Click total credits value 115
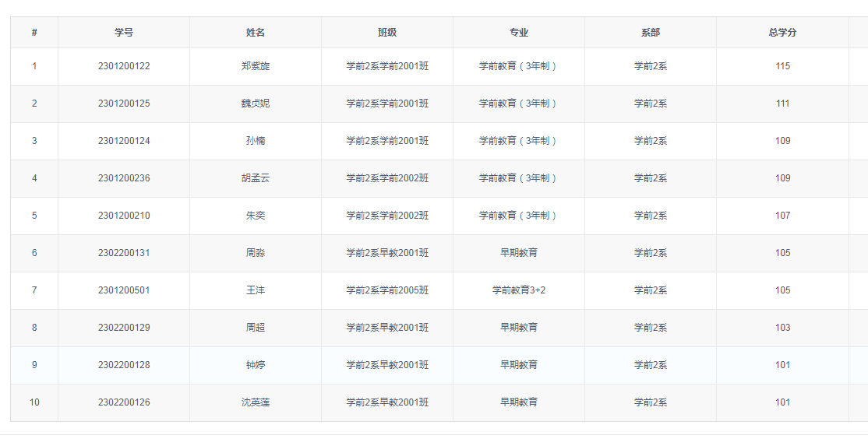Image resolution: width=868 pixels, height=446 pixels. (782, 66)
